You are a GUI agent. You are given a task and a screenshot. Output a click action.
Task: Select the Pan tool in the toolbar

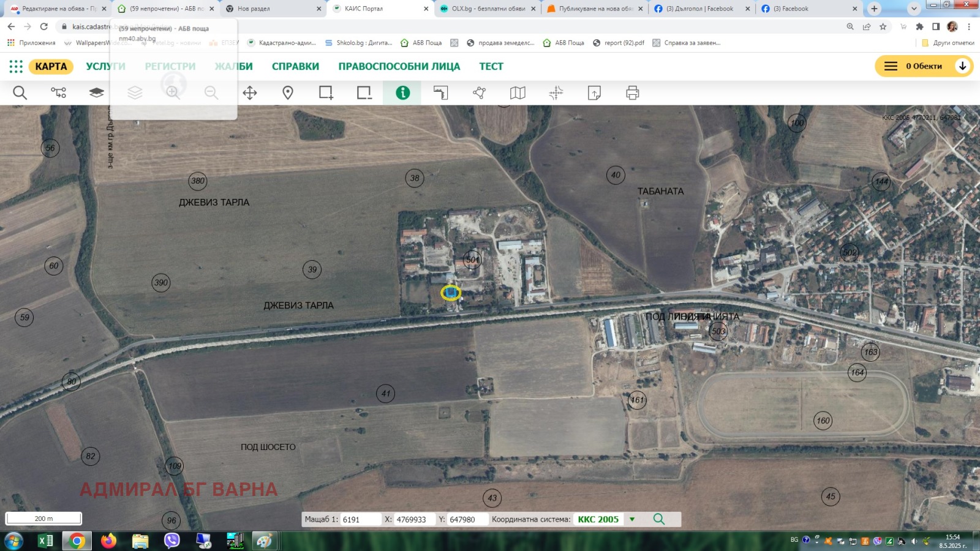point(250,92)
